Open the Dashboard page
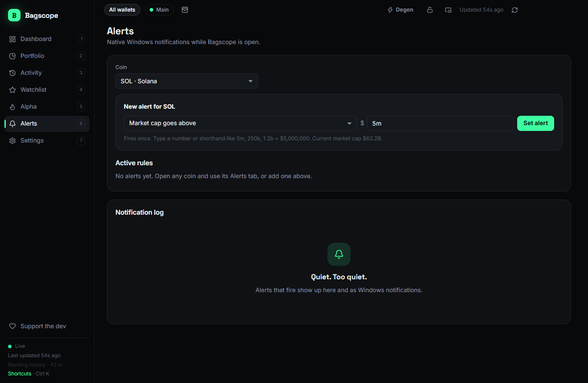The height and width of the screenshot is (383, 588). pos(47,39)
